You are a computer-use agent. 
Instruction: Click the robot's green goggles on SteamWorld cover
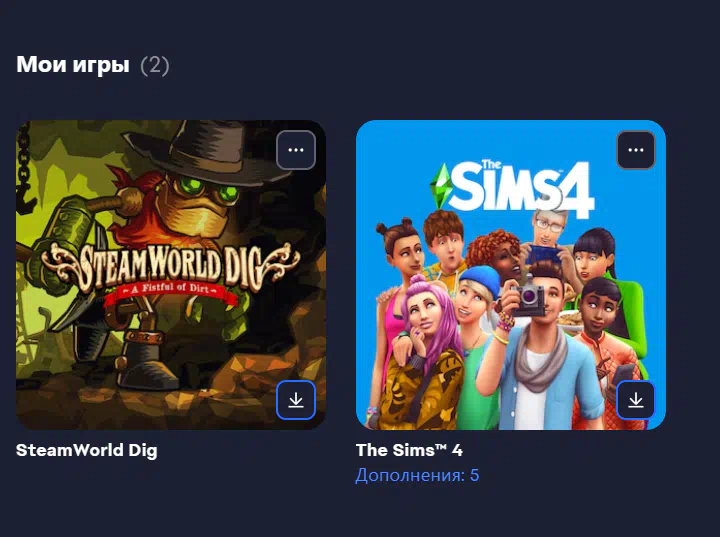(x=208, y=188)
